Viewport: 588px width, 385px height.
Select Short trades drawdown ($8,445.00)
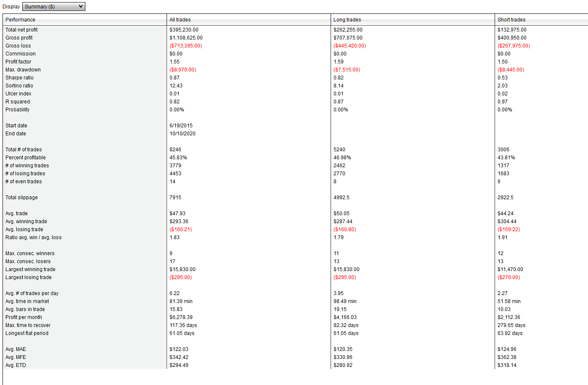pyautogui.click(x=511, y=70)
